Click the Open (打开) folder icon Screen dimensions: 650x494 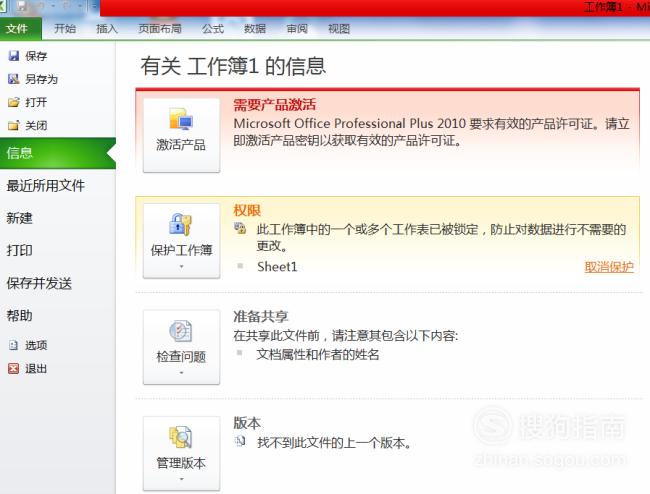(x=14, y=102)
